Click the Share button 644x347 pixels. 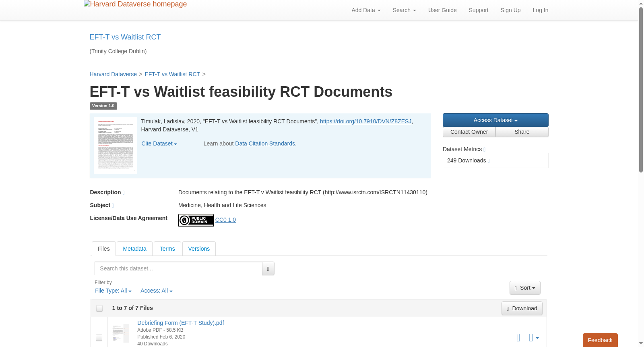click(x=522, y=132)
